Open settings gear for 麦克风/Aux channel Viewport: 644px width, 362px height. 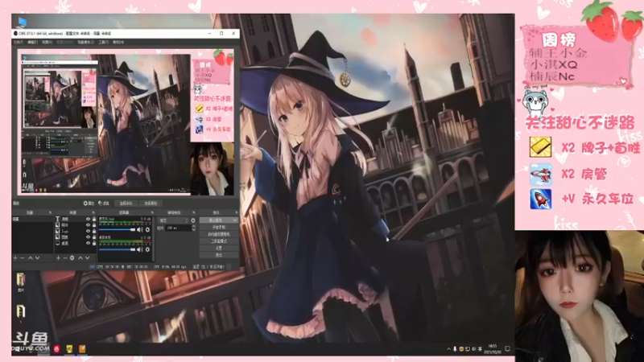147,230
